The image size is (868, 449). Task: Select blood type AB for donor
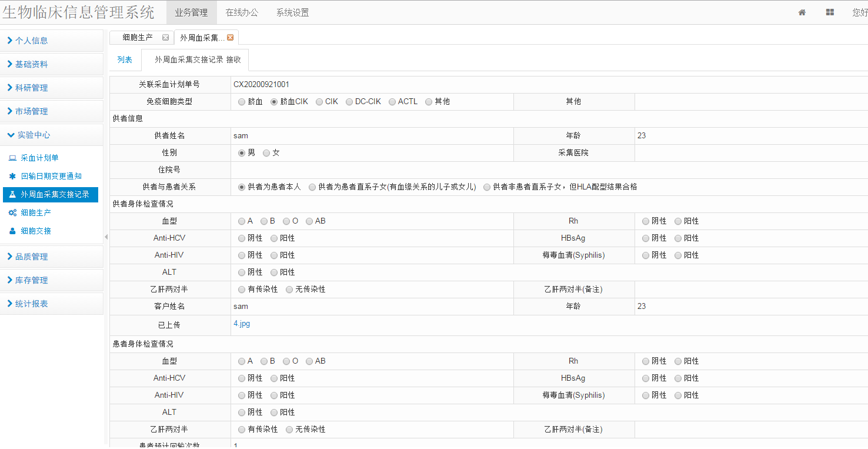(x=309, y=221)
